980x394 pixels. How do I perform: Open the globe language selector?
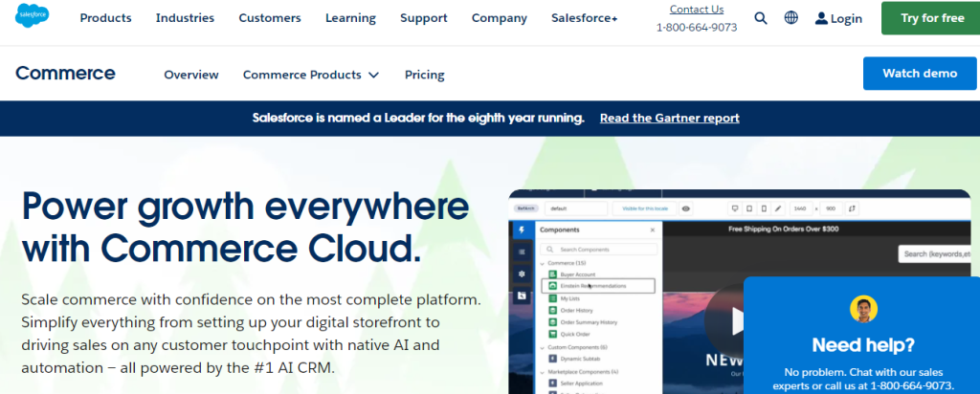(x=791, y=18)
